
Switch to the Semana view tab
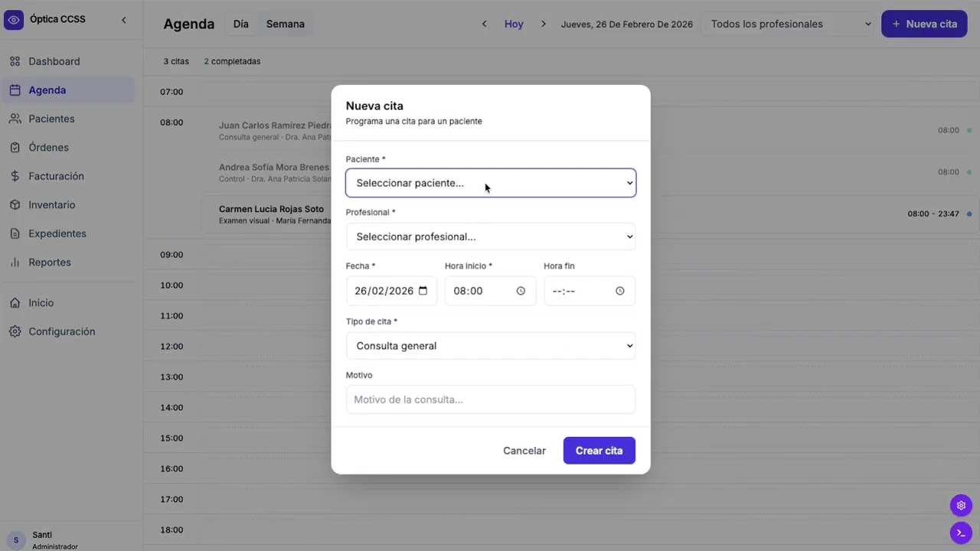285,24
